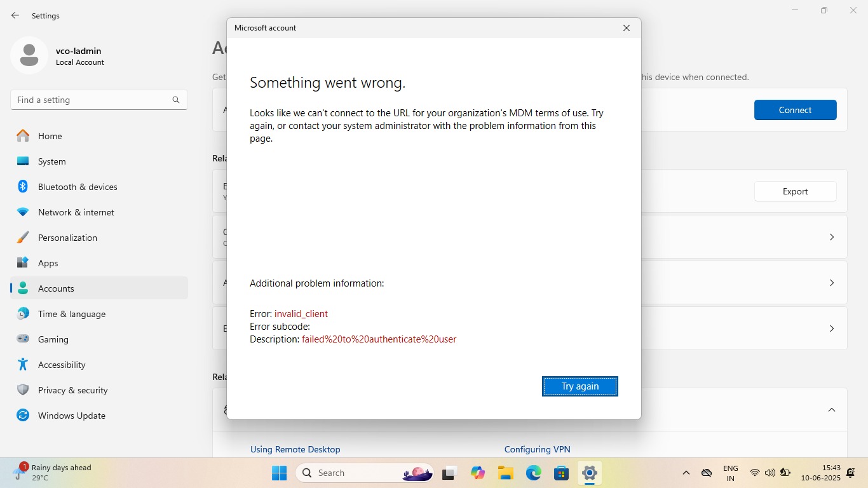This screenshot has height=488, width=868.
Task: Click the Something went wrong heading
Action: pyautogui.click(x=327, y=83)
